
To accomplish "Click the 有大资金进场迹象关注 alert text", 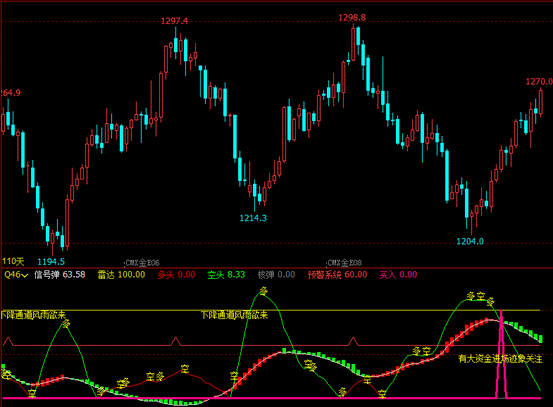I will [500, 359].
